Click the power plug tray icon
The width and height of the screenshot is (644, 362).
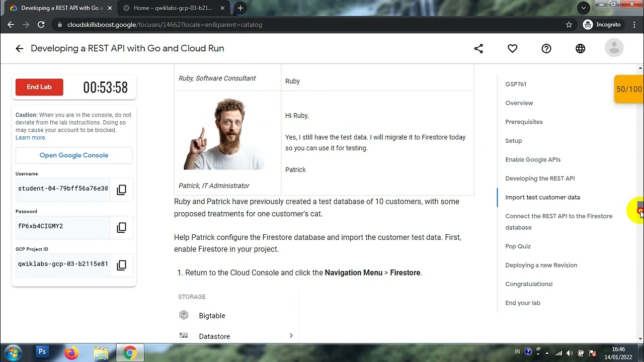pos(581,353)
